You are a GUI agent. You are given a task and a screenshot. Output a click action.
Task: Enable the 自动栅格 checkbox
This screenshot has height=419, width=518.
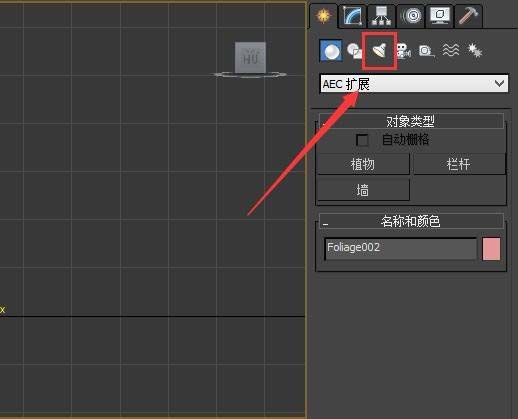362,140
